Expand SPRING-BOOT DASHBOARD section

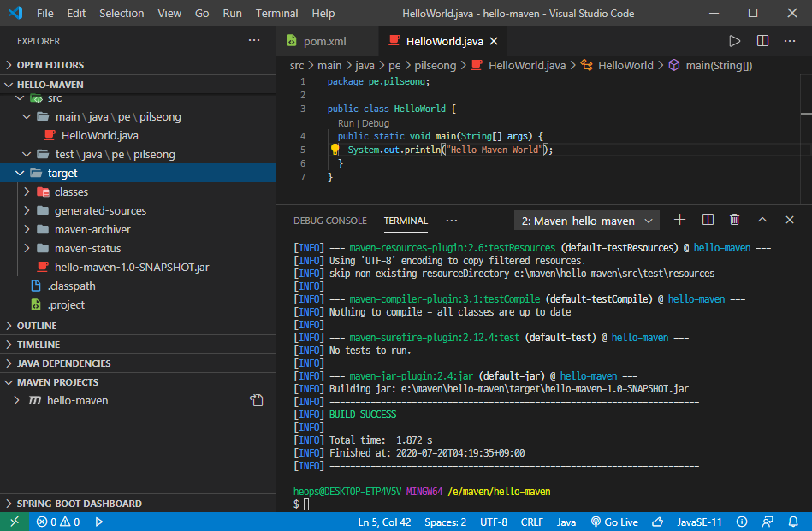[139, 504]
